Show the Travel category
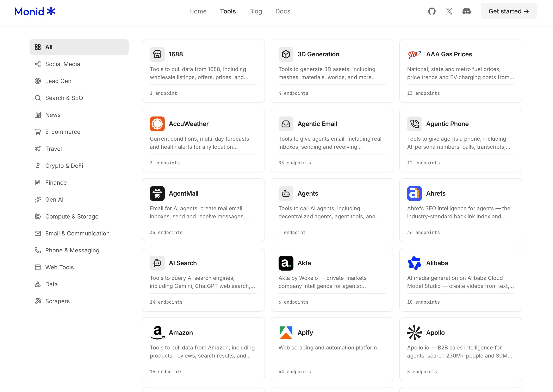The width and height of the screenshot is (553, 392). point(79,149)
